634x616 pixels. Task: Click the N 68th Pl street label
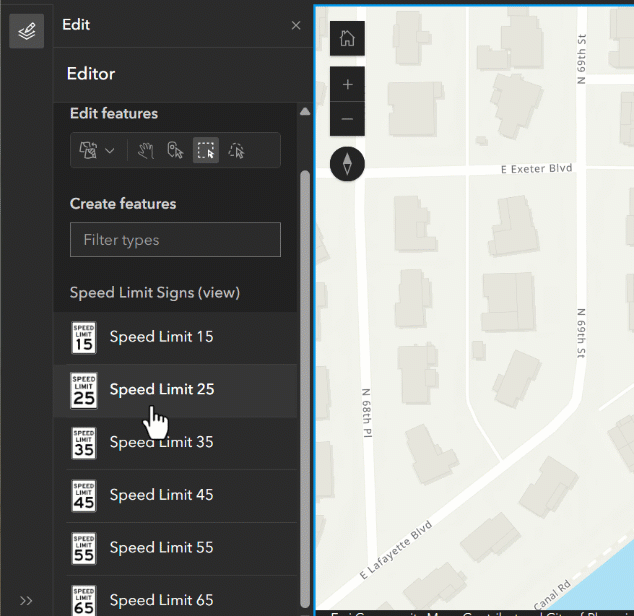click(367, 413)
